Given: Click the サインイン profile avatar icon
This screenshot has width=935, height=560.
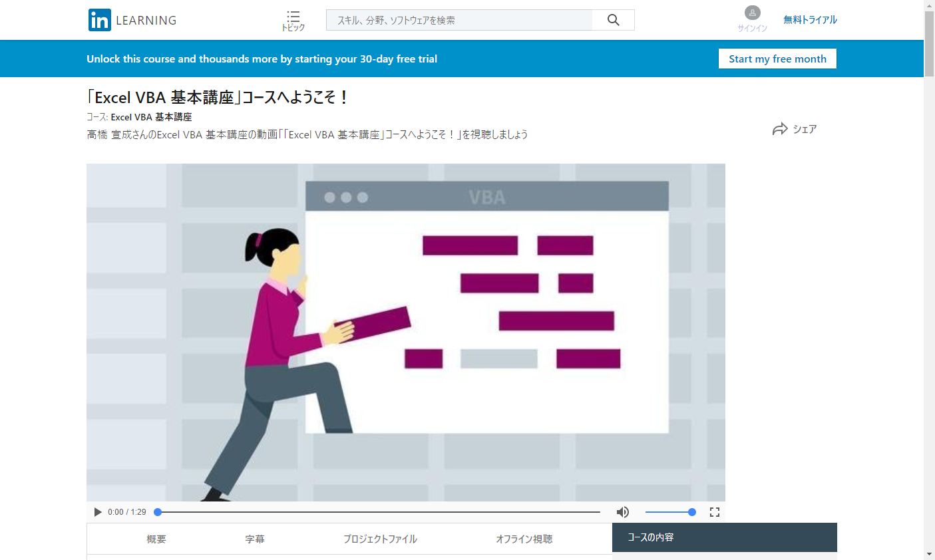Looking at the screenshot, I should tap(753, 13).
